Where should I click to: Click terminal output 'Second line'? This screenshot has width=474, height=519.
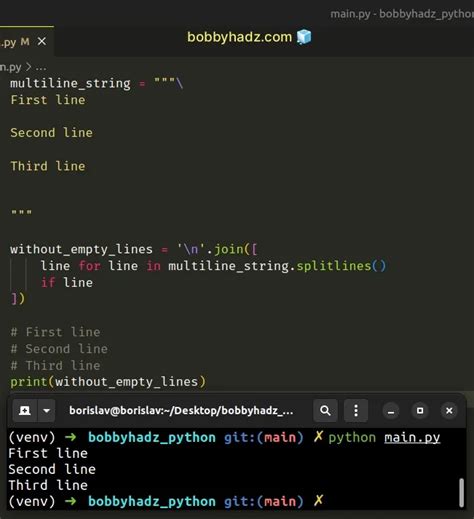pos(52,469)
